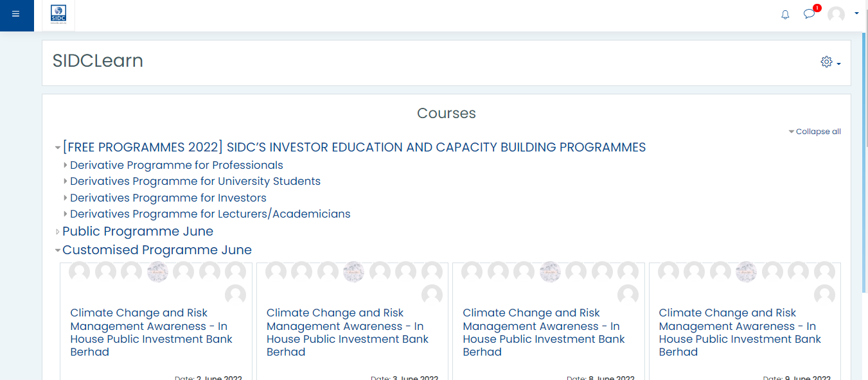Click the patterned teacher avatar in last course card

[746, 272]
